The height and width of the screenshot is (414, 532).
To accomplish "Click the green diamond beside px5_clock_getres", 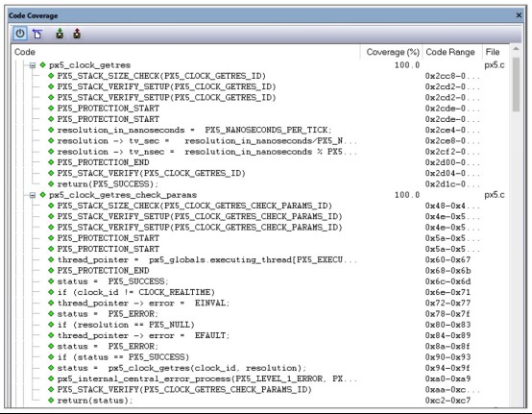I will pos(43,64).
